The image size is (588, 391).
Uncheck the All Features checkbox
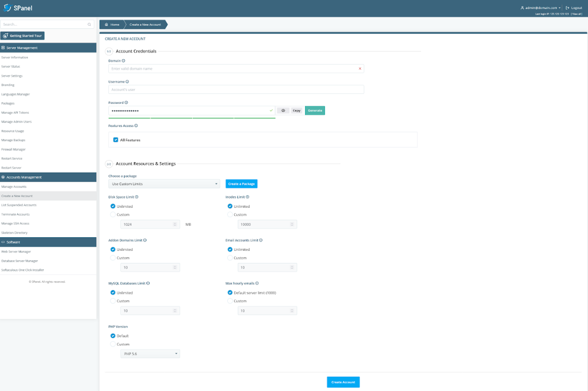click(x=115, y=140)
